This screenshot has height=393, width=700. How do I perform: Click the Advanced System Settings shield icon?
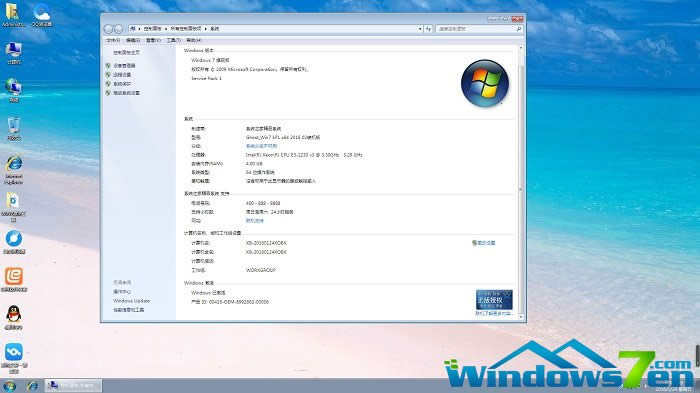(x=108, y=93)
